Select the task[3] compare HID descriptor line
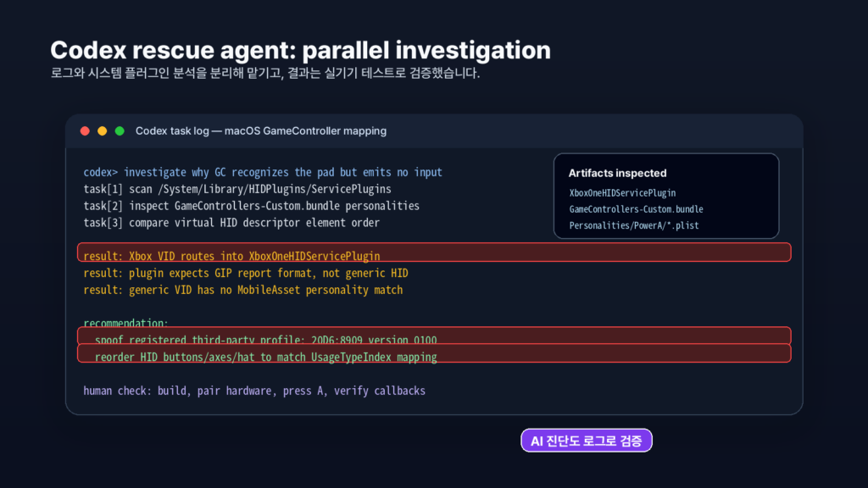The image size is (868, 488). 231,223
